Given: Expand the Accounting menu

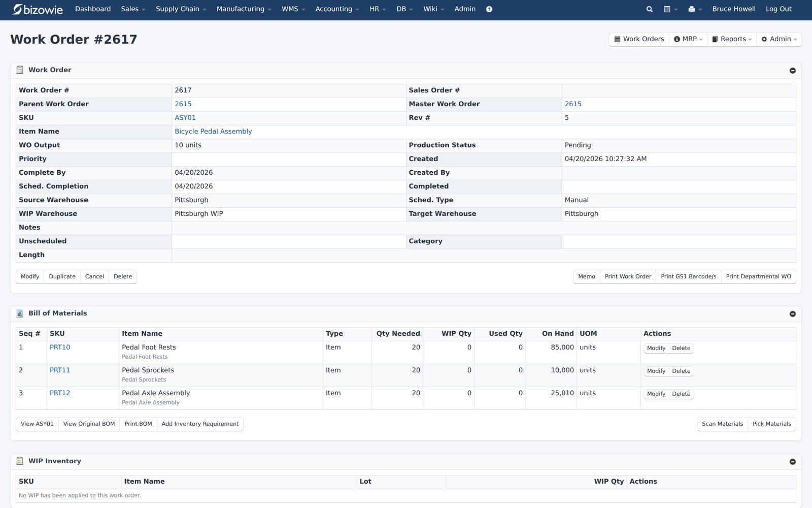Looking at the screenshot, I should tap(337, 9).
